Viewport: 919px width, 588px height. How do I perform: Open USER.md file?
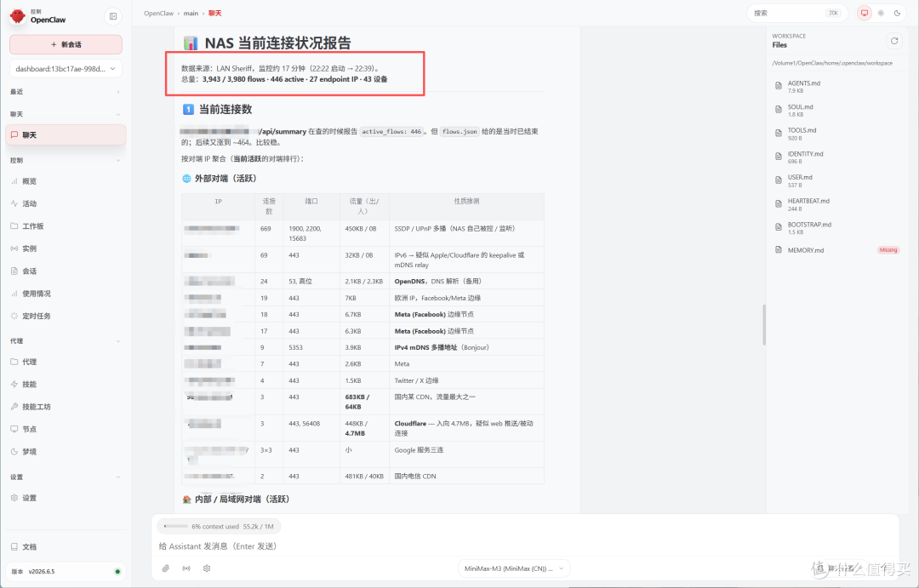coord(837,180)
